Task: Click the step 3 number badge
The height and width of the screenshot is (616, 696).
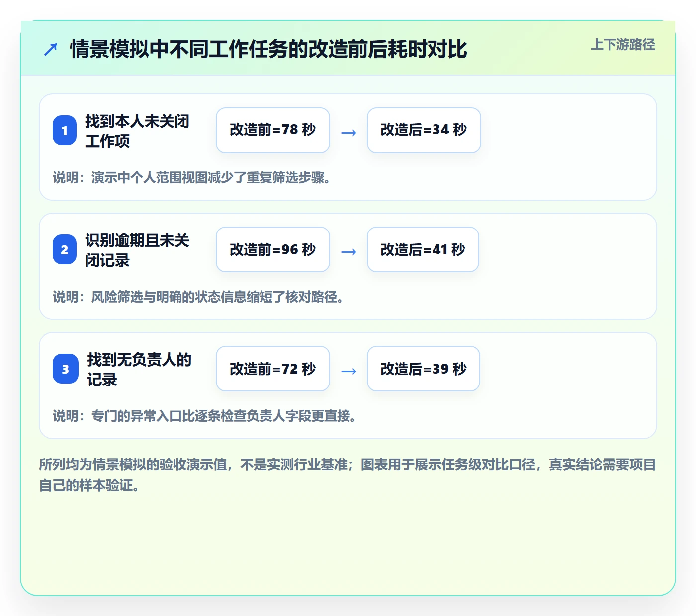Action: point(66,369)
